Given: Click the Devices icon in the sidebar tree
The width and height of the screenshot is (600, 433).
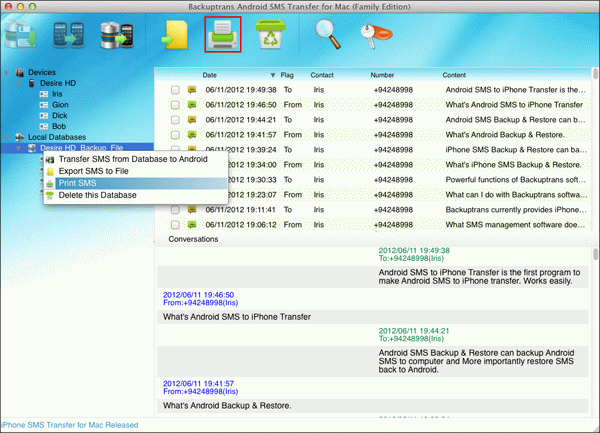Looking at the screenshot, I should (x=20, y=72).
